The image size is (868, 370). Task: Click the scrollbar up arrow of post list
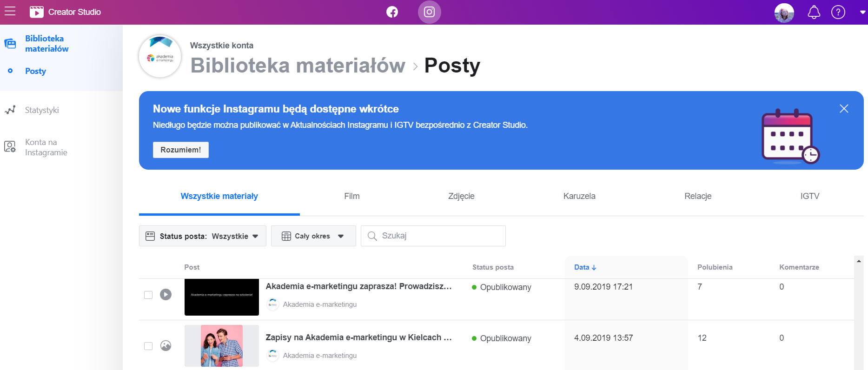[859, 261]
